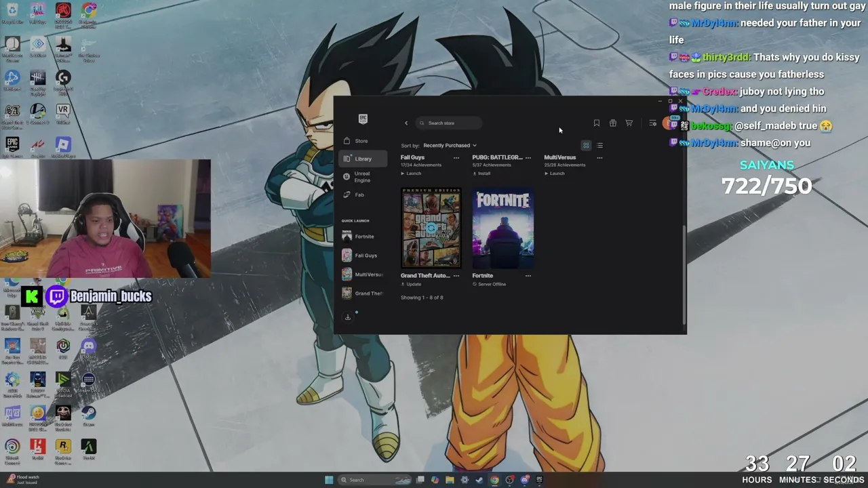Switch library to grid view
Viewport: 868px width, 488px height.
(x=586, y=145)
